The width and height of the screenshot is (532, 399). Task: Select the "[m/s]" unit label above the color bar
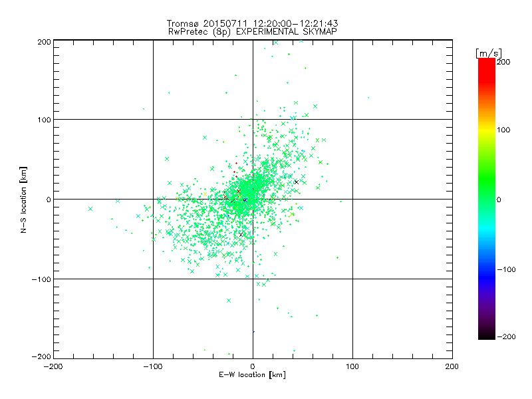[489, 53]
